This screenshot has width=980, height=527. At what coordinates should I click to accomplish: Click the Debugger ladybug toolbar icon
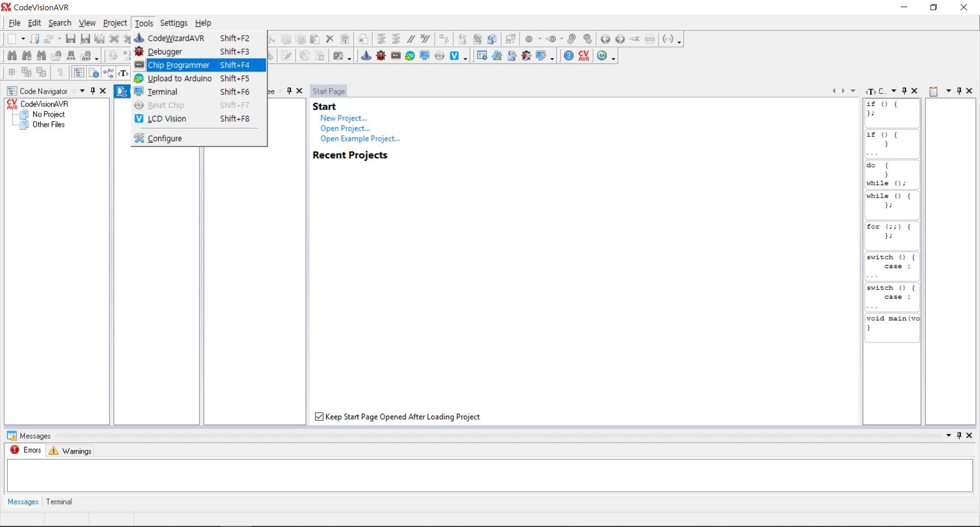click(381, 56)
